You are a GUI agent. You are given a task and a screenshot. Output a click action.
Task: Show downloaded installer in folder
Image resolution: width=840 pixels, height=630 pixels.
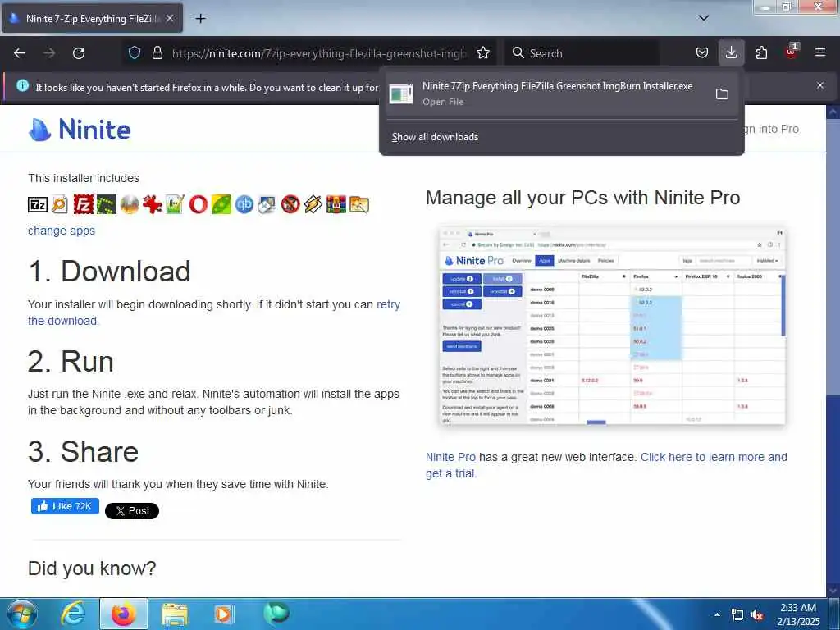[x=722, y=94]
